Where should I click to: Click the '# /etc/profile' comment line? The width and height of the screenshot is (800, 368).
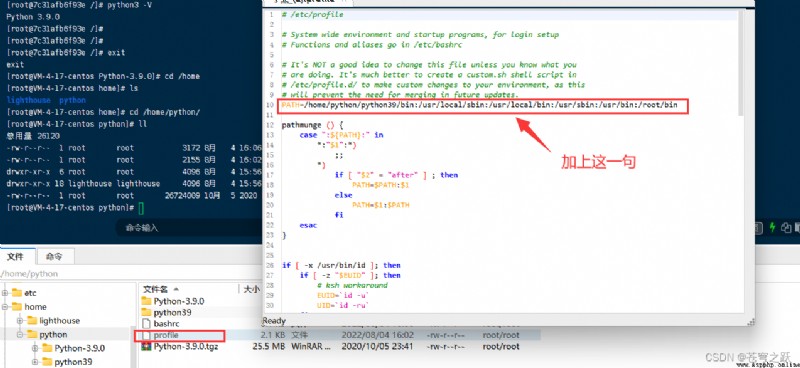pyautogui.click(x=313, y=15)
